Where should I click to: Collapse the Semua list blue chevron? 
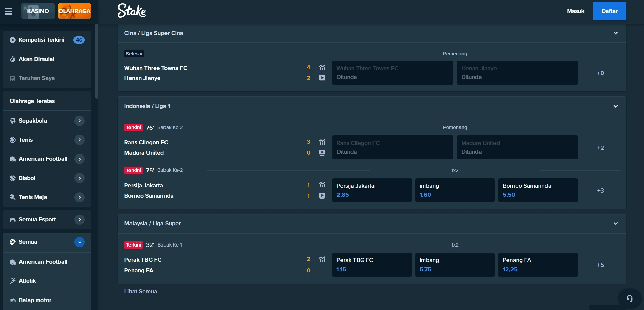(80, 242)
